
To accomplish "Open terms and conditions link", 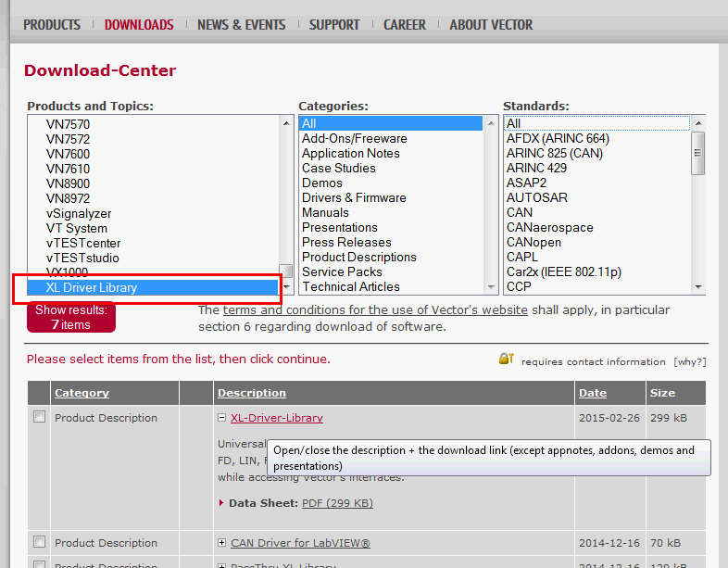I will tap(375, 309).
